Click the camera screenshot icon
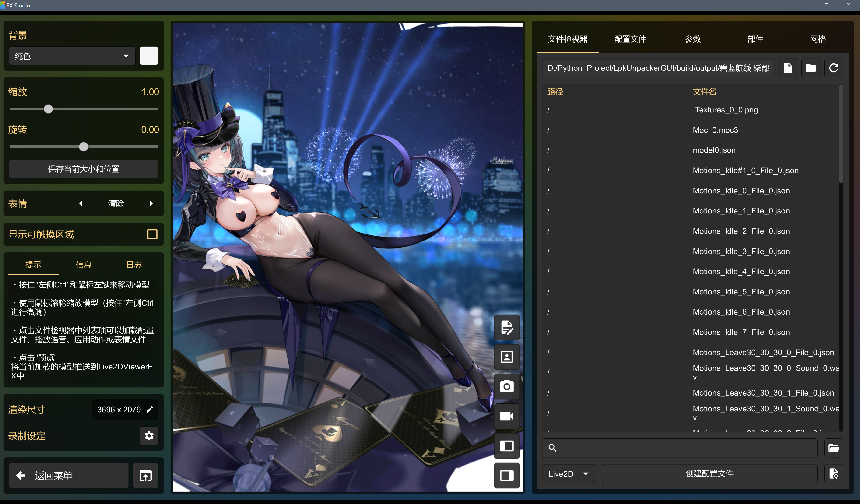This screenshot has width=860, height=504. [x=506, y=386]
